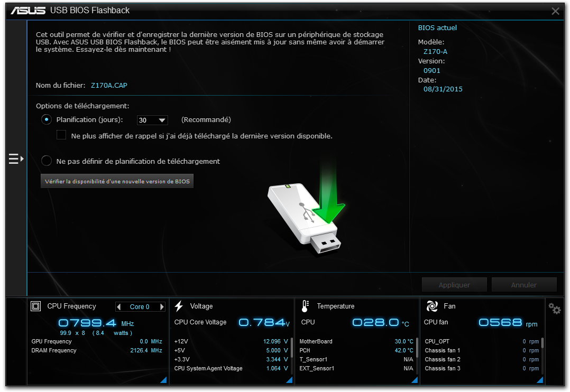This screenshot has width=570, height=392.
Task: Click the Annuler button
Action: tap(523, 285)
